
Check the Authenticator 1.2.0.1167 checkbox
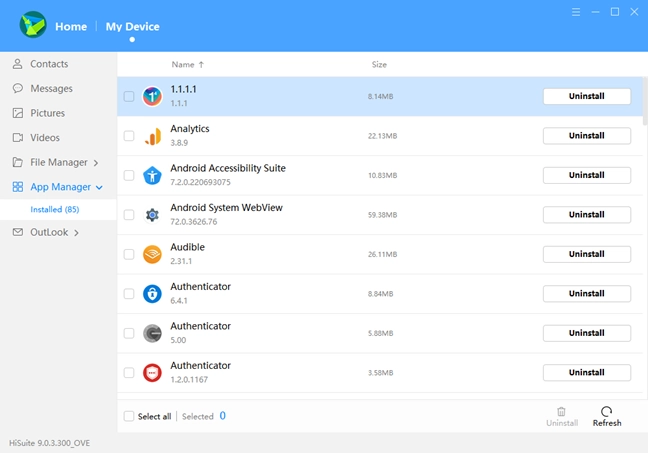pos(129,373)
